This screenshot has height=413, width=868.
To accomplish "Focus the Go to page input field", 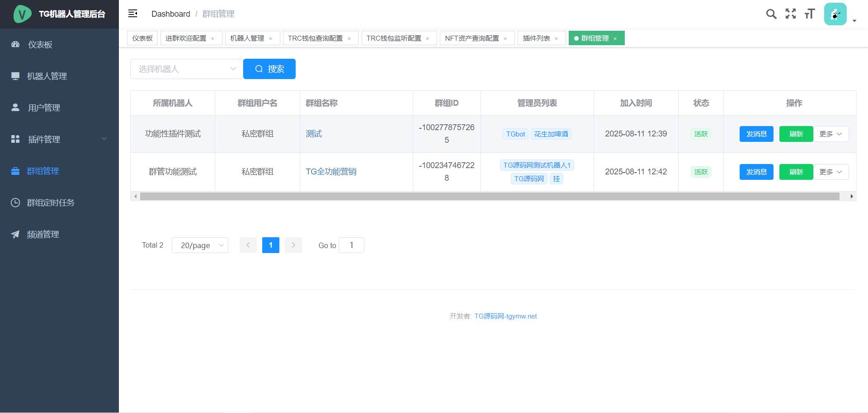I will [x=351, y=245].
